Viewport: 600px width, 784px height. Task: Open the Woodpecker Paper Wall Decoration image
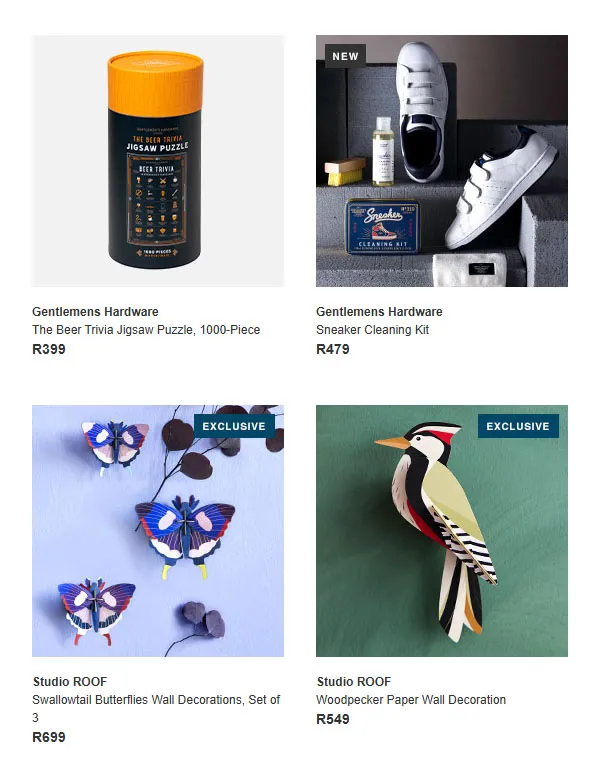coord(442,531)
